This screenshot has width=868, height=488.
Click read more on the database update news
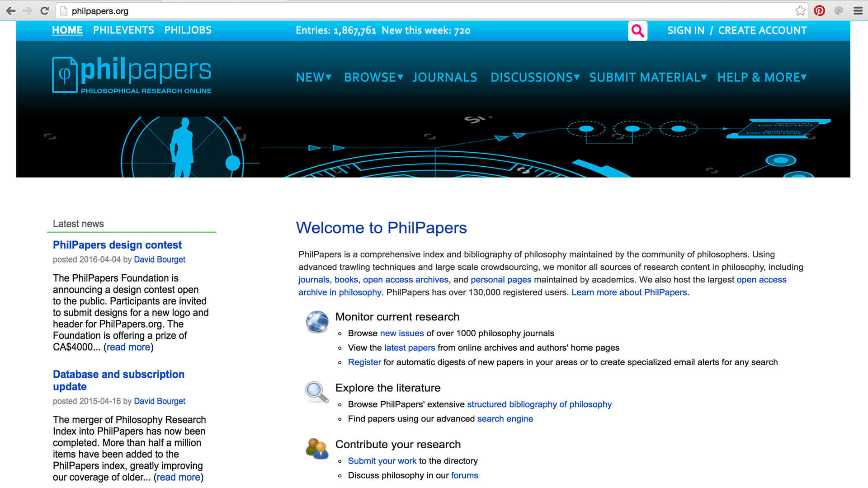[179, 477]
